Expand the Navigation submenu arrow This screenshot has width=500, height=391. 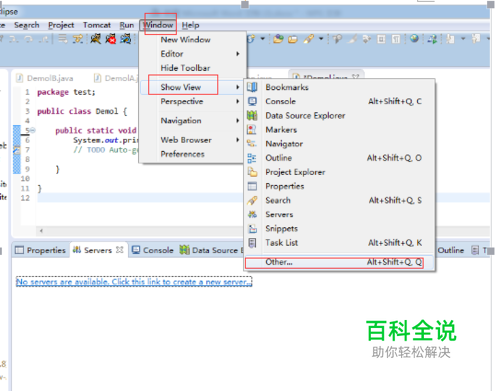point(238,120)
